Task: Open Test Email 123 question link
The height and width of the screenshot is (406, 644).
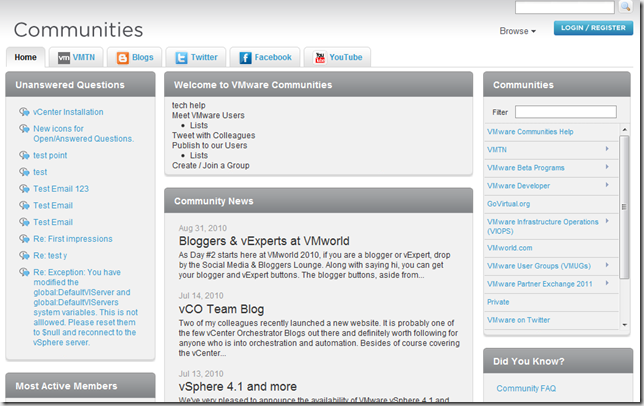Action: coord(61,188)
